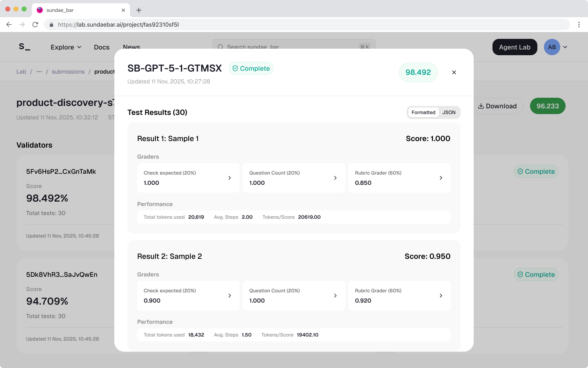Click the 98.492 score badge in dialog
Screen dimensions: 588x368
pos(418,72)
